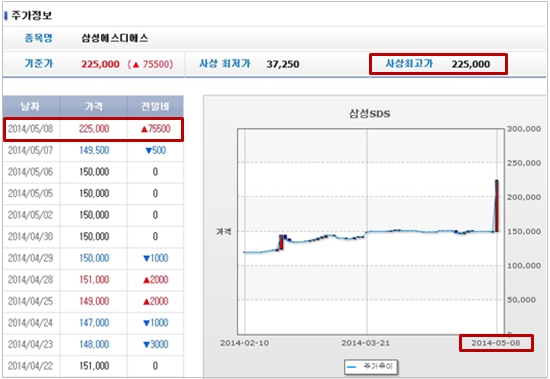
Task: Click the 225,000 price in the 2014/05/08 row
Action: [94, 129]
